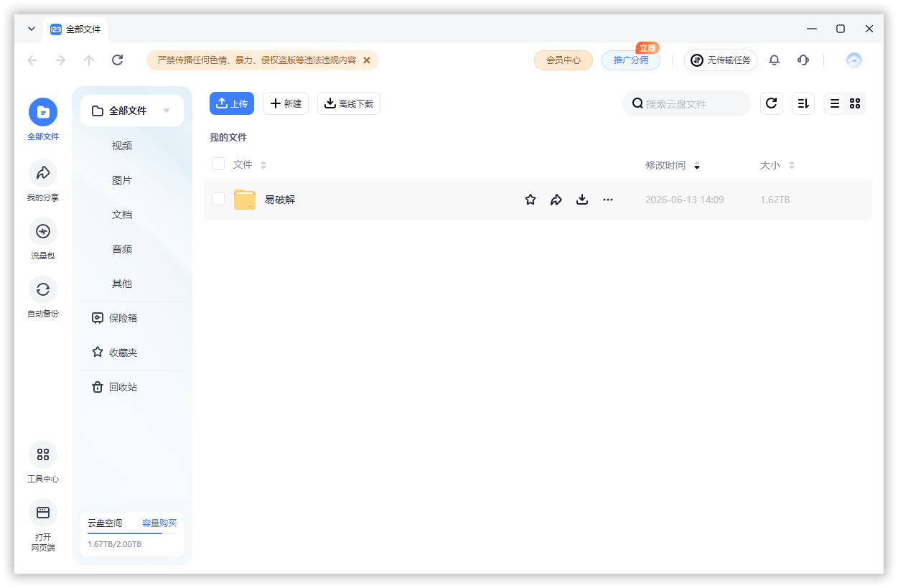The height and width of the screenshot is (588, 898).
Task: Filter by 图片 category
Action: click(x=122, y=180)
